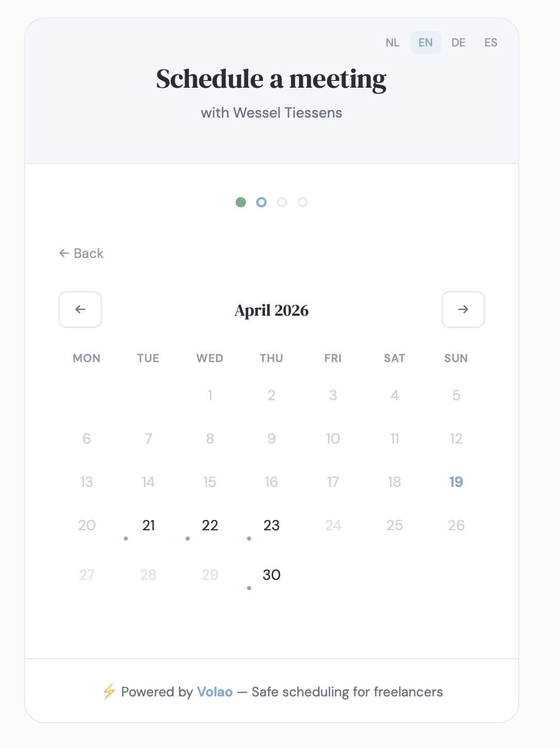This screenshot has height=748, width=560.
Task: Open the Volao link in the footer
Action: point(215,691)
